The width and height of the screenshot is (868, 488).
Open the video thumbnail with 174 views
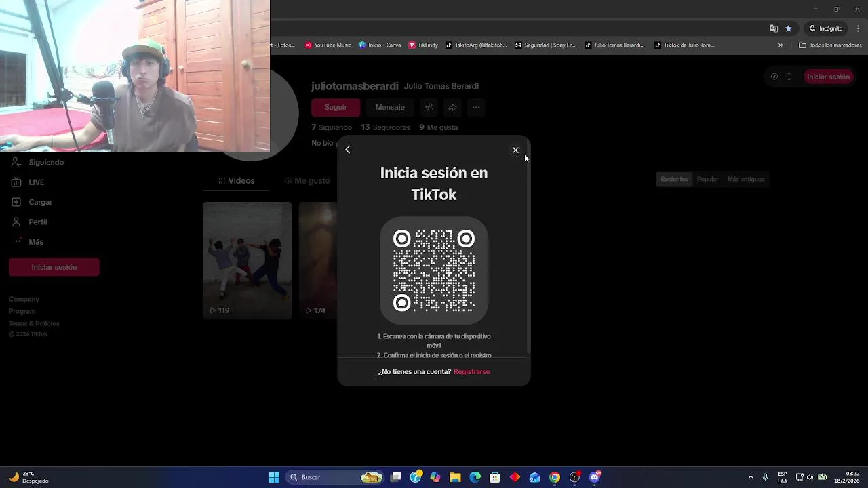(318, 260)
